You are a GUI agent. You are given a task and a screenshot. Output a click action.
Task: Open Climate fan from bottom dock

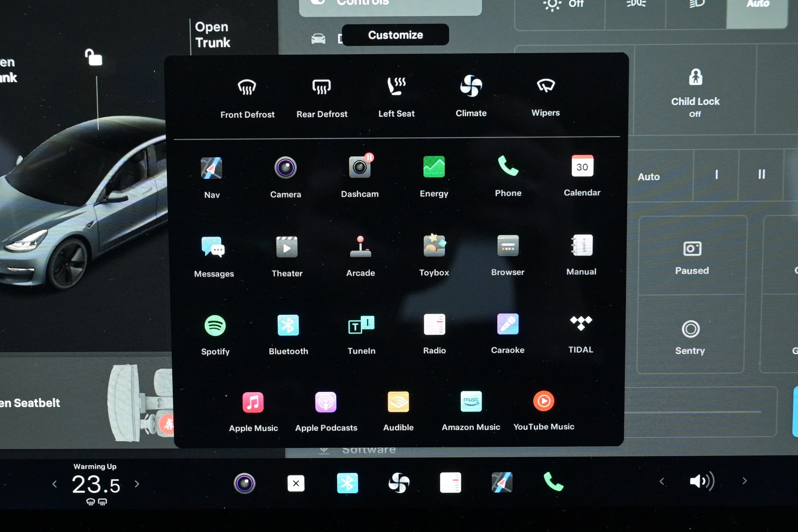(x=399, y=483)
